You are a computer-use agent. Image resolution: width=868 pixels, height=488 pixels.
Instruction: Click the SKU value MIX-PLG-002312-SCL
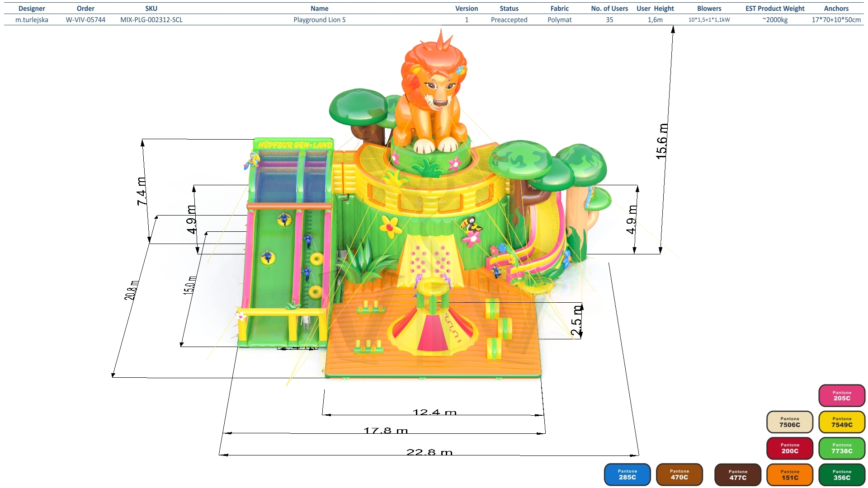pos(151,20)
